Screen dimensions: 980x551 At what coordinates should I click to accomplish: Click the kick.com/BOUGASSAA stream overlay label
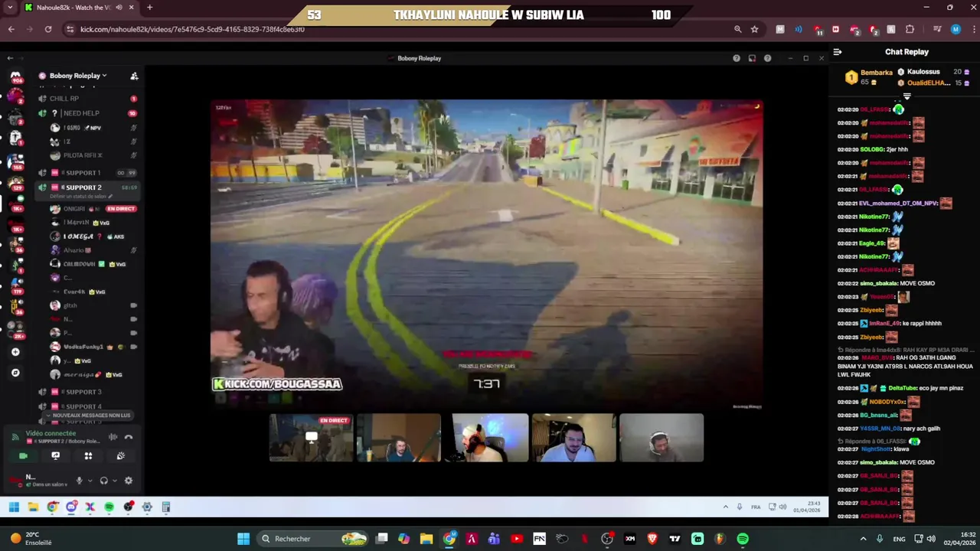click(x=277, y=384)
